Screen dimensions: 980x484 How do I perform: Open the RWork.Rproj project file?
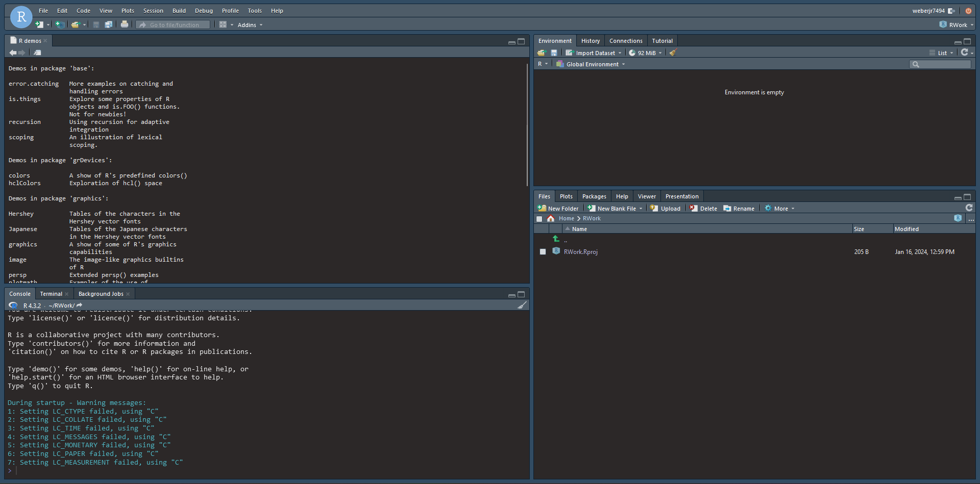580,251
